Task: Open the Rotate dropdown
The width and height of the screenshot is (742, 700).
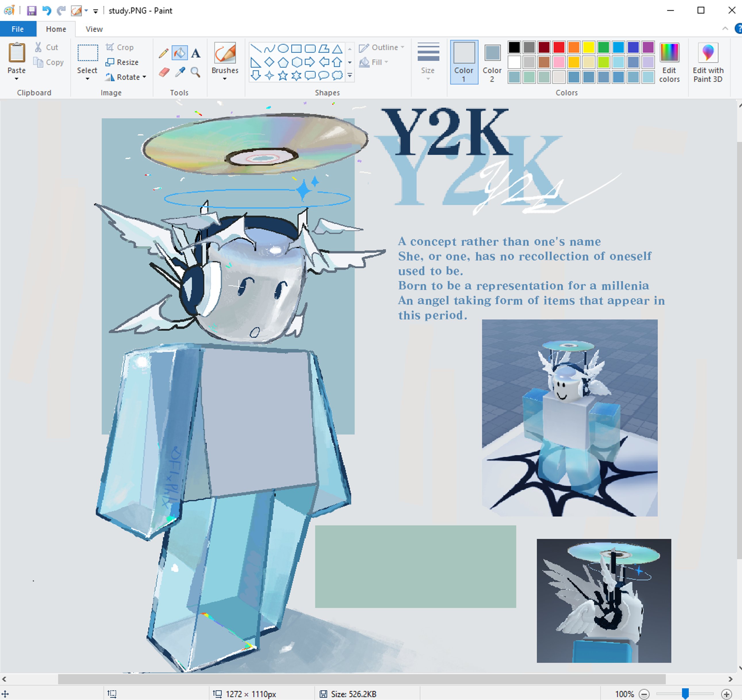Action: coord(126,77)
